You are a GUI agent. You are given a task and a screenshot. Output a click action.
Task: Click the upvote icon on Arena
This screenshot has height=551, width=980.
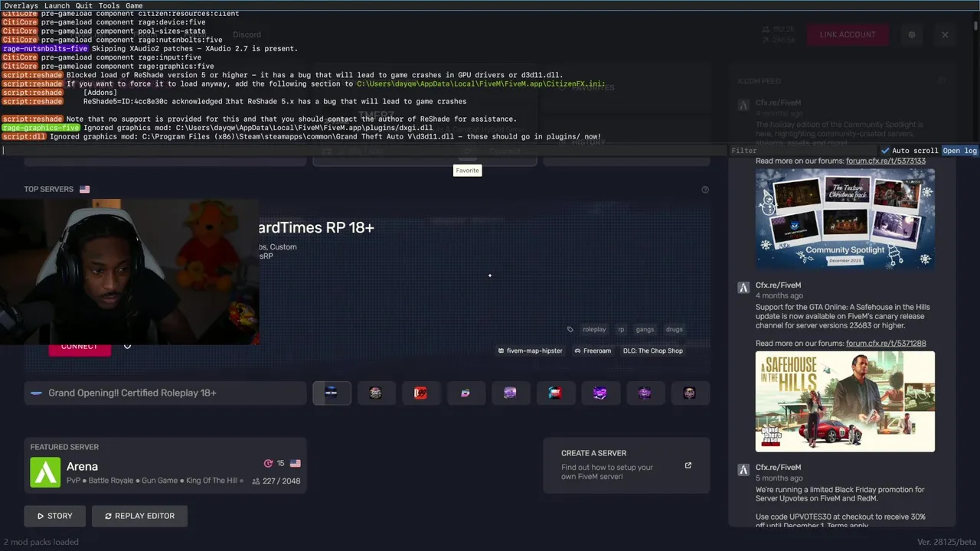point(268,463)
